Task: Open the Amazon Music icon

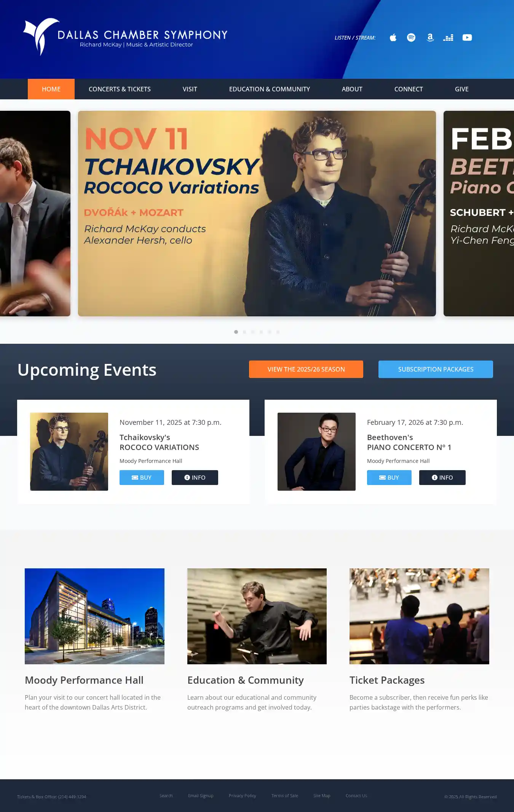Action: tap(430, 37)
